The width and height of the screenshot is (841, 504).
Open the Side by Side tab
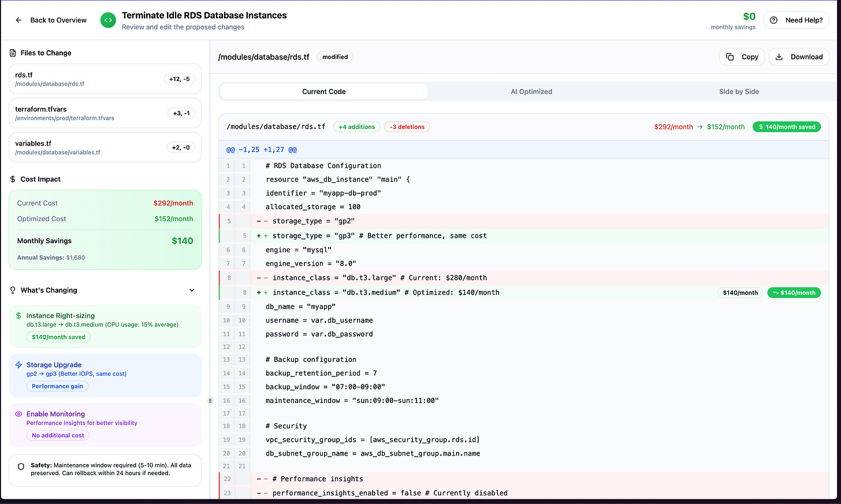[739, 92]
